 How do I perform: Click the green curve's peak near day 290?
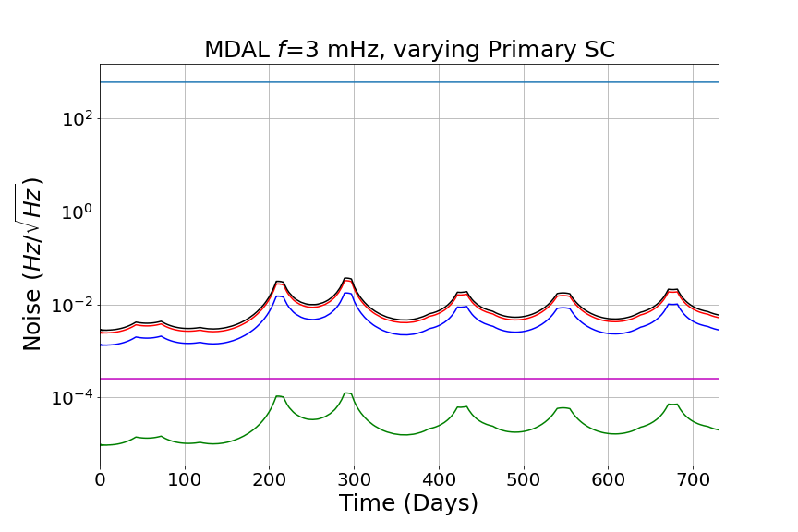(x=347, y=393)
